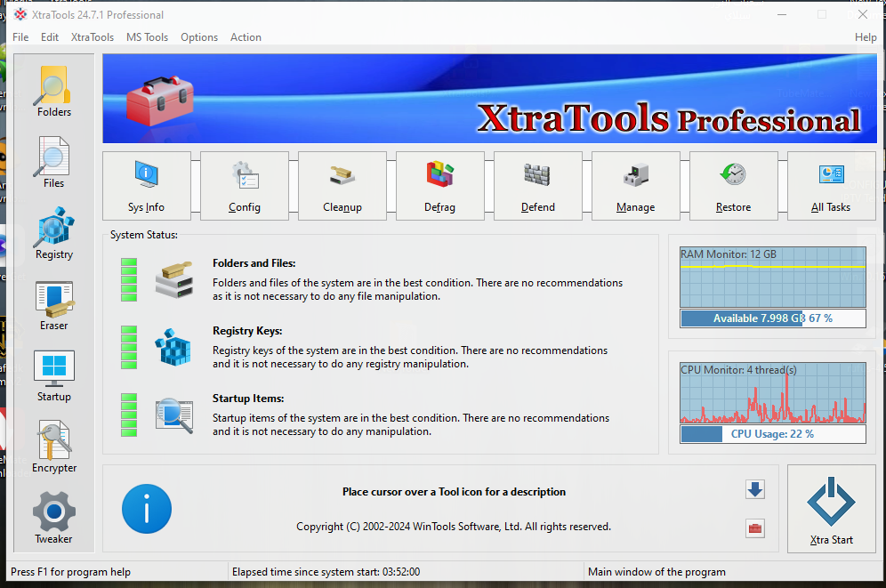Image resolution: width=886 pixels, height=588 pixels.
Task: Close the XtraTools window
Action: [x=862, y=15]
